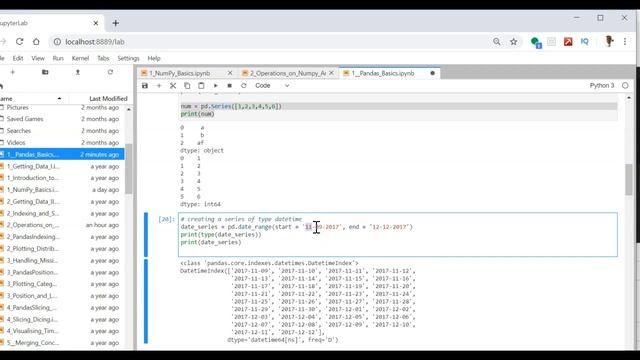Image resolution: width=640 pixels, height=360 pixels.
Task: Open the Help menu
Action: coord(154,58)
